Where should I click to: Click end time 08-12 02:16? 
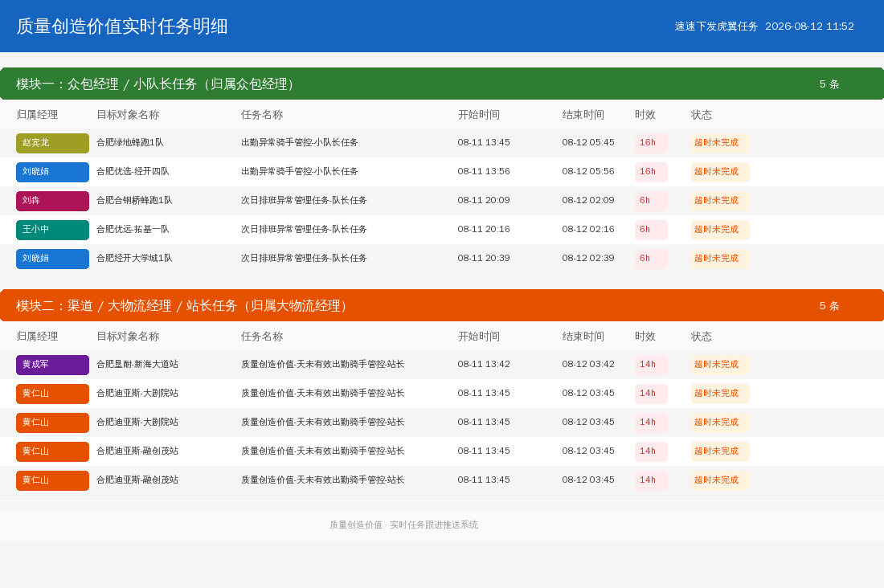588,230
